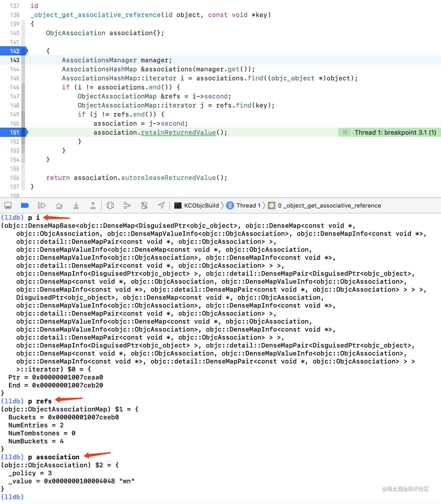Click the '_value = 0x0000000100004048 "wn"' line
Image resolution: width=441 pixels, height=504 pixels.
(x=71, y=481)
